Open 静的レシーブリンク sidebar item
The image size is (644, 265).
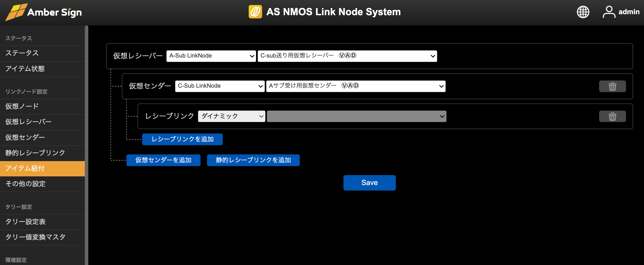pos(42,153)
